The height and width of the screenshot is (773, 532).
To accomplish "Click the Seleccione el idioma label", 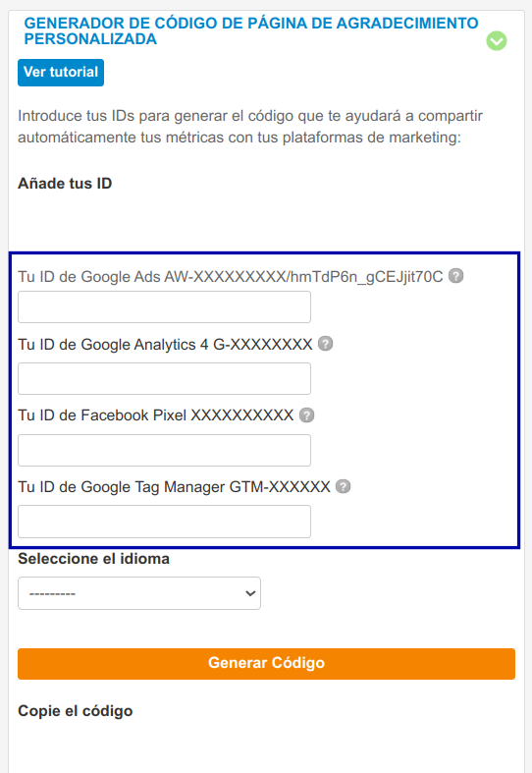I will pyautogui.click(x=93, y=559).
